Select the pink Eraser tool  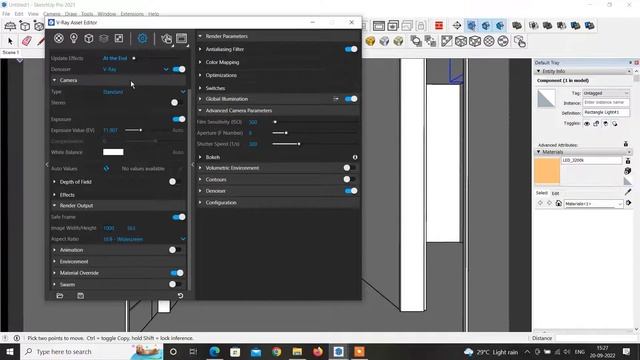pos(27,41)
